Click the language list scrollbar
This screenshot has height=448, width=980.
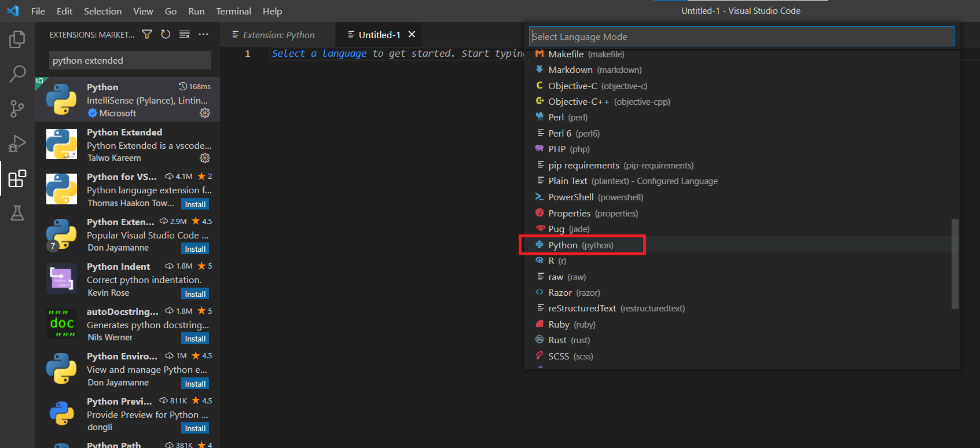click(x=955, y=263)
